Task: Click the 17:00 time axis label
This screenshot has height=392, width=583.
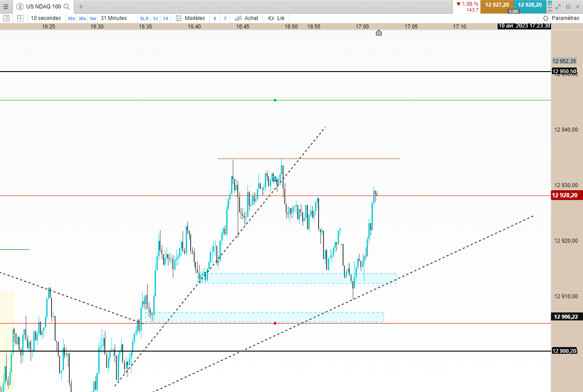Action: pyautogui.click(x=362, y=27)
